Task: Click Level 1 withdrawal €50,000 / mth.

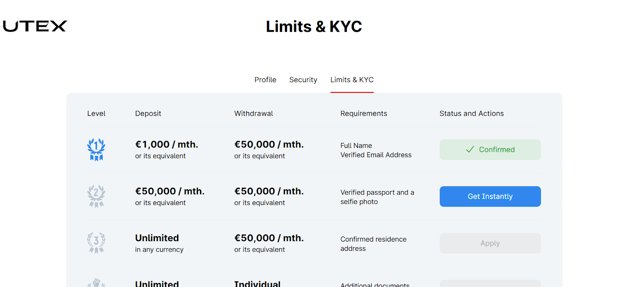Action: 269,144
